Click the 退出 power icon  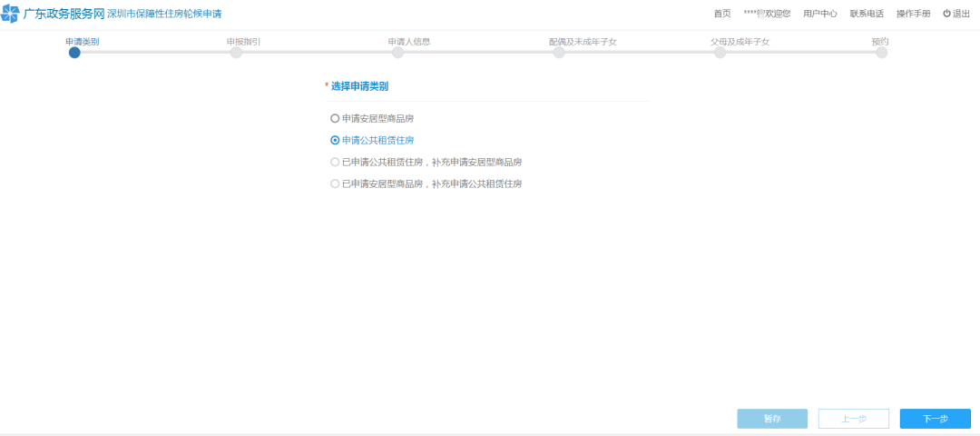946,14
